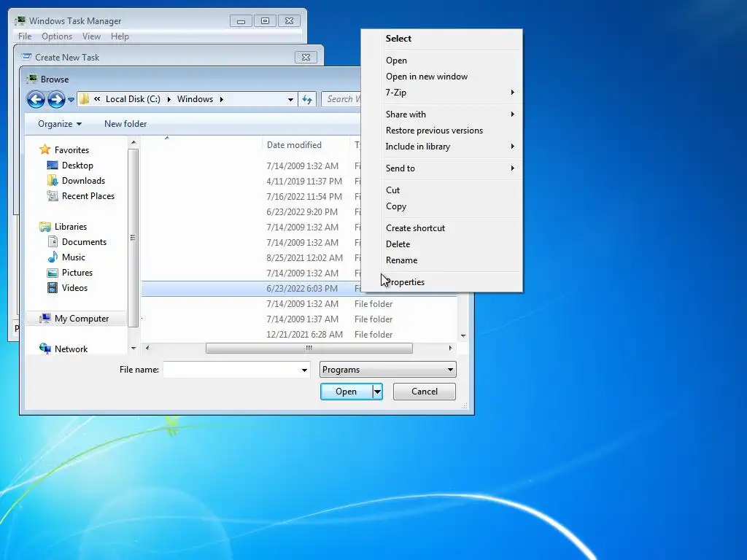Viewport: 747px width, 560px height.
Task: Click the Task Manager title bar icon
Action: pos(20,20)
